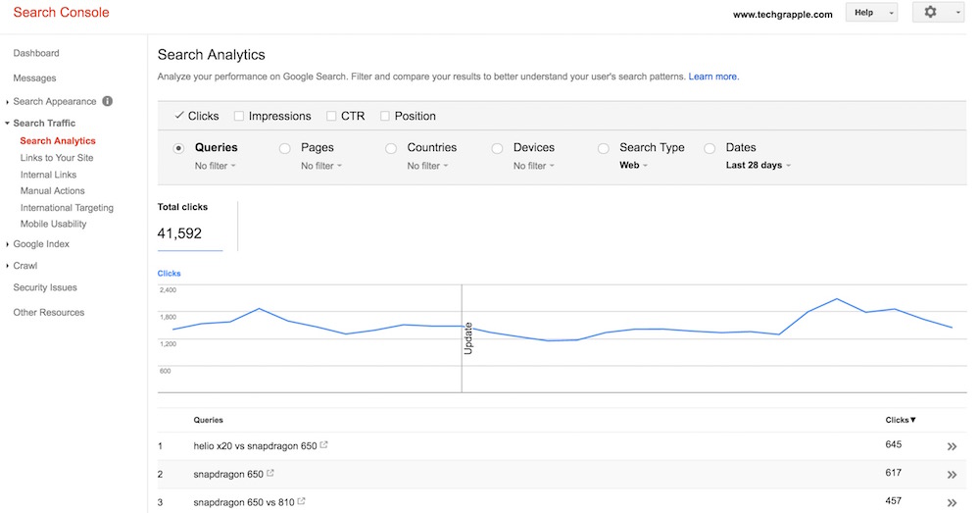Click double-arrow icon in row 2

(x=951, y=475)
